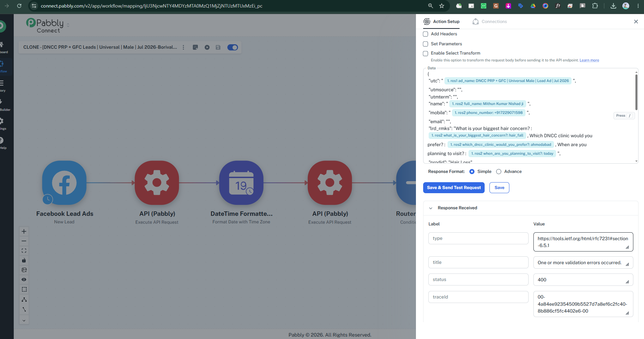Run the workflow with play icon
Image resolution: width=644 pixels, height=339 pixels.
tap(207, 47)
